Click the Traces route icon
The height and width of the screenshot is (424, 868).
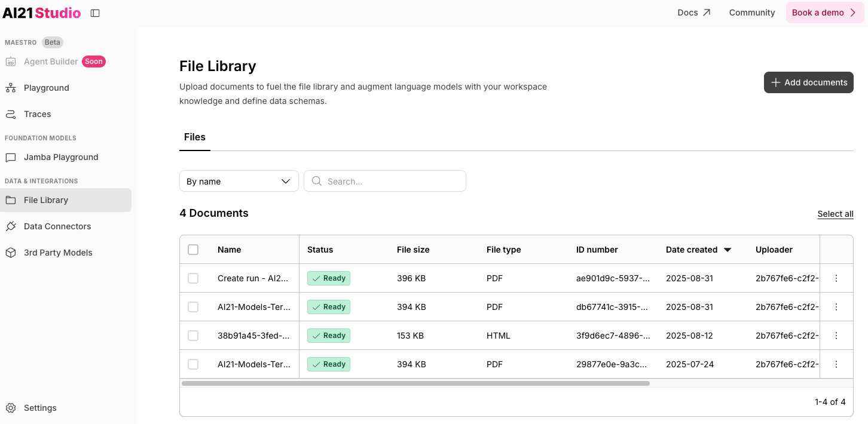pos(11,114)
